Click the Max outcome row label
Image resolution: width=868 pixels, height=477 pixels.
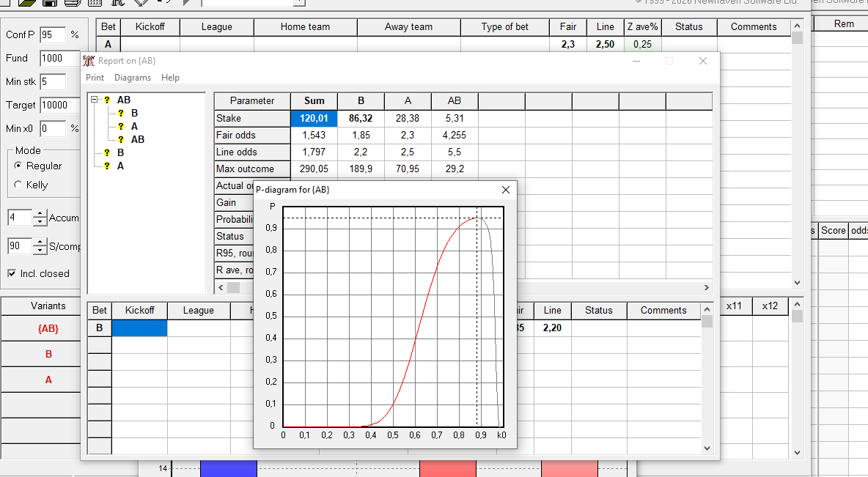tap(252, 169)
